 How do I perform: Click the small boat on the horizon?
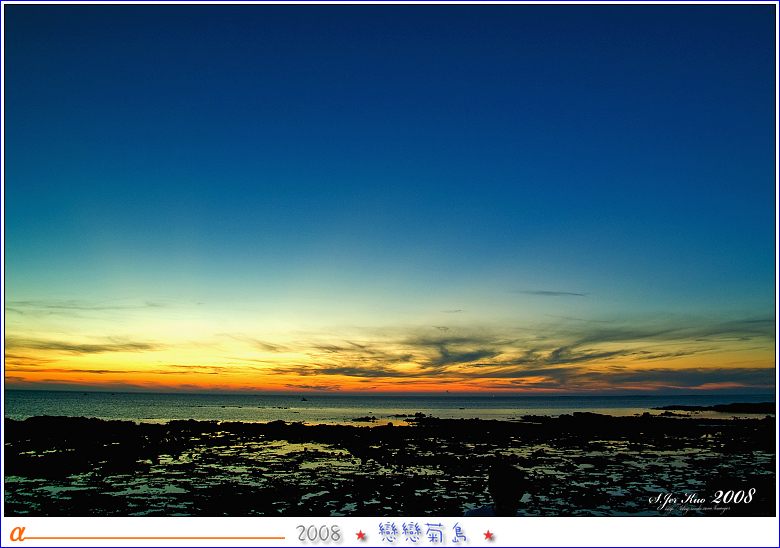pos(303,399)
